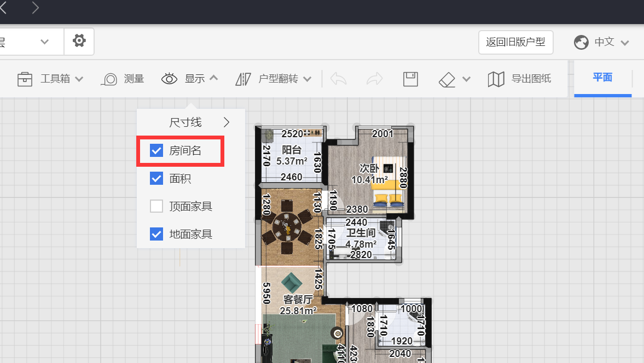Open the 尺寸线 submenu
This screenshot has height=363, width=644.
[x=191, y=122]
